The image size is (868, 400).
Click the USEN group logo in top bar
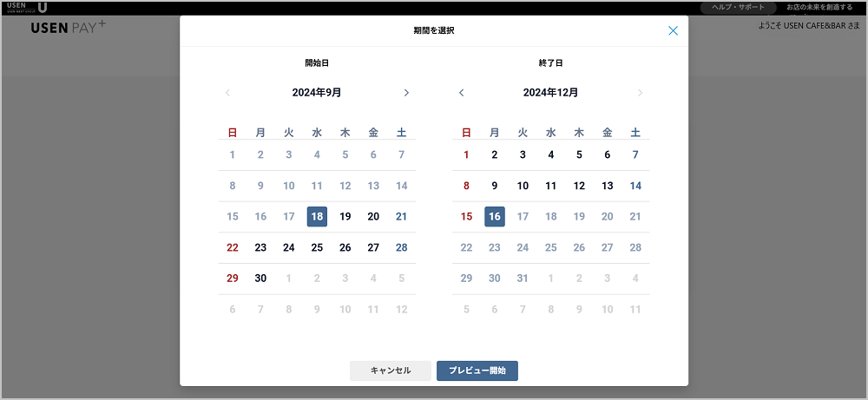(x=26, y=7)
